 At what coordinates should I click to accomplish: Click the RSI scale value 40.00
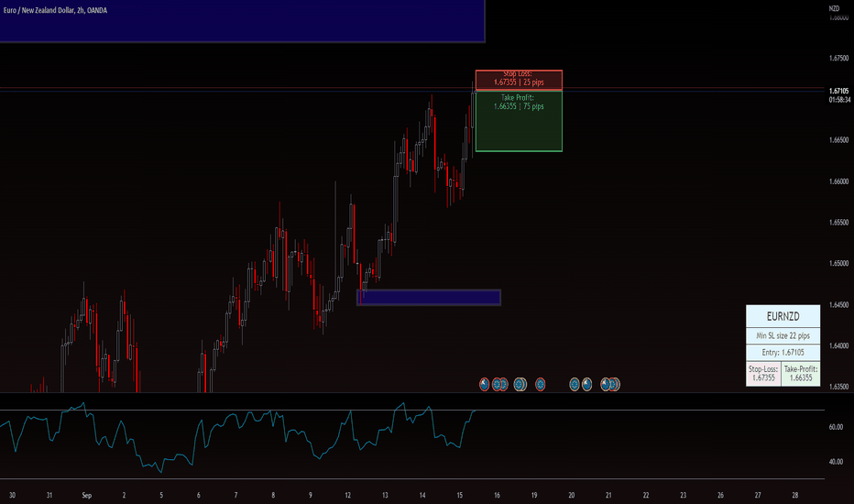click(x=836, y=462)
